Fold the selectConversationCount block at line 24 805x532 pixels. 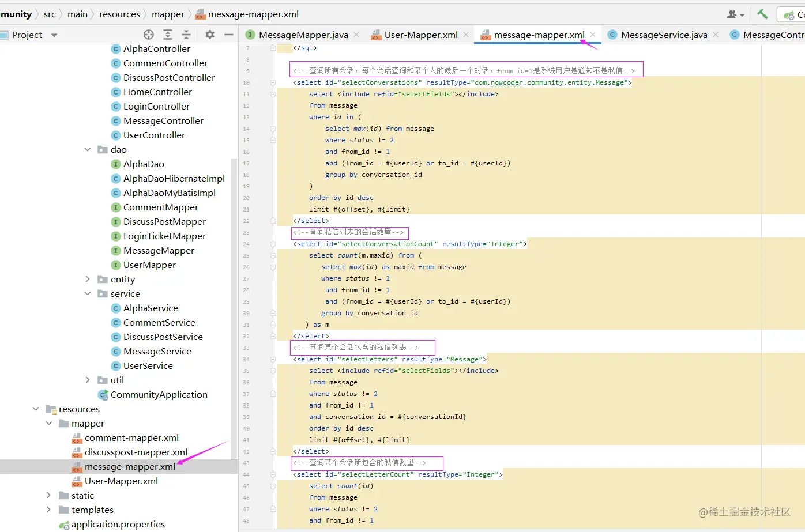click(273, 244)
